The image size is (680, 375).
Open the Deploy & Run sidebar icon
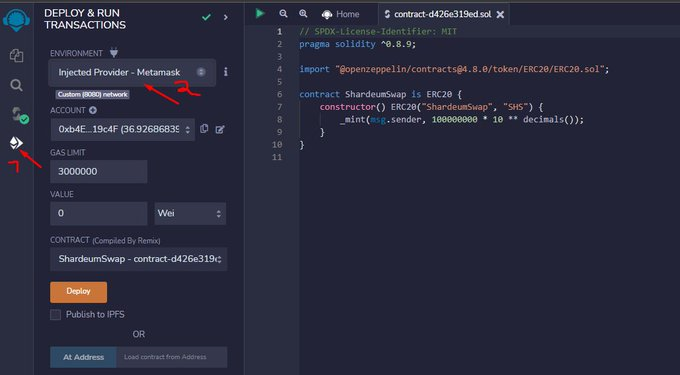click(16, 143)
